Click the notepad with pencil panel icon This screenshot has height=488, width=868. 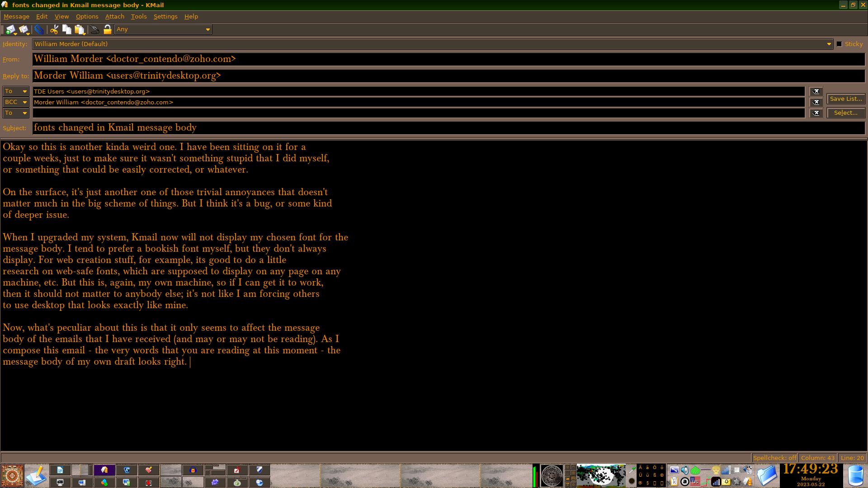click(36, 476)
